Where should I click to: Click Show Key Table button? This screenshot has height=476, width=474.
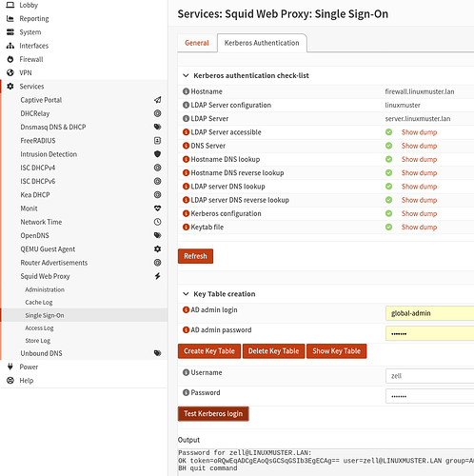click(337, 351)
